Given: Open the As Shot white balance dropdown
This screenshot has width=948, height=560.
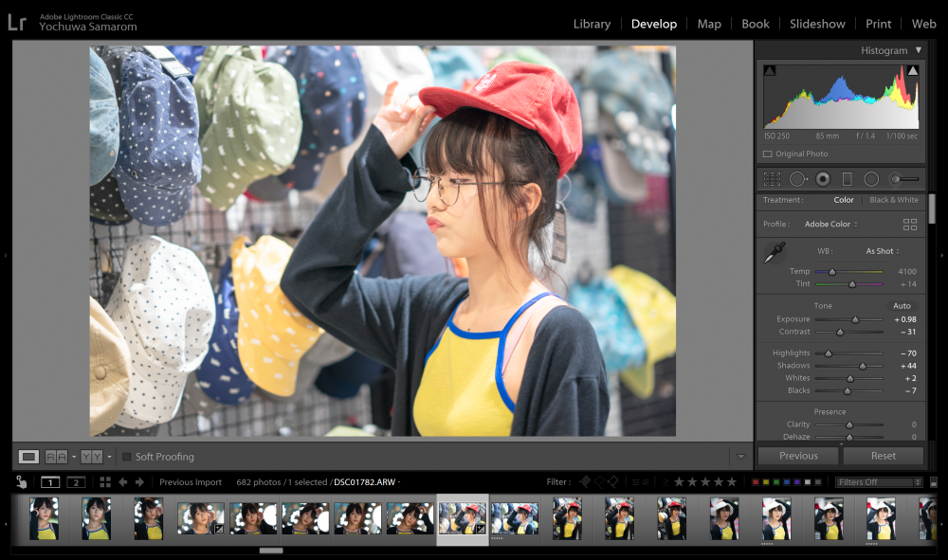Looking at the screenshot, I should point(883,251).
